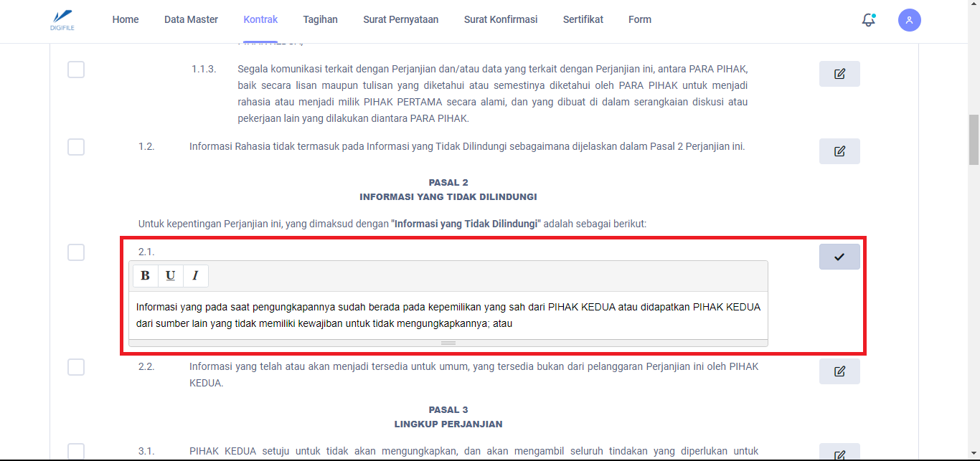Open the Data Master menu
Screen dimensions: 980x461
tap(191, 19)
